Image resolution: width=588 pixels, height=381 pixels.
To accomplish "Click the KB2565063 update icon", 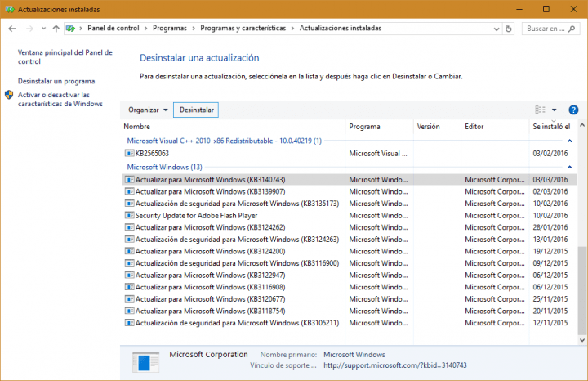I will (129, 153).
